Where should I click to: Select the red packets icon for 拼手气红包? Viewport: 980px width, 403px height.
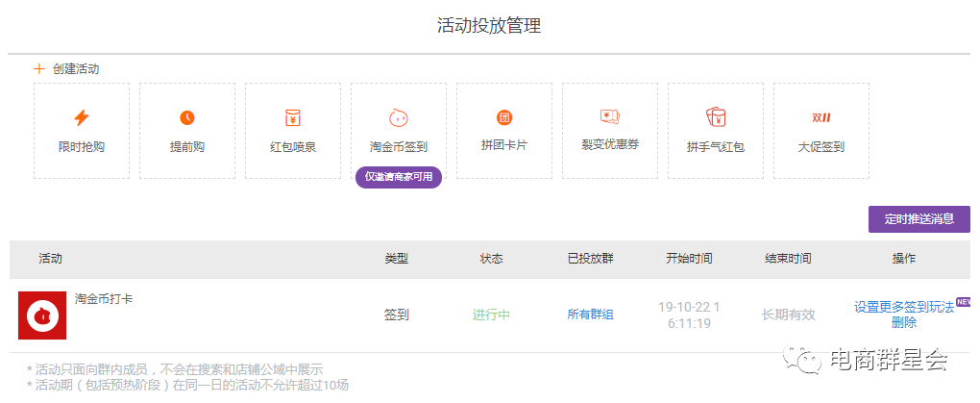(716, 117)
